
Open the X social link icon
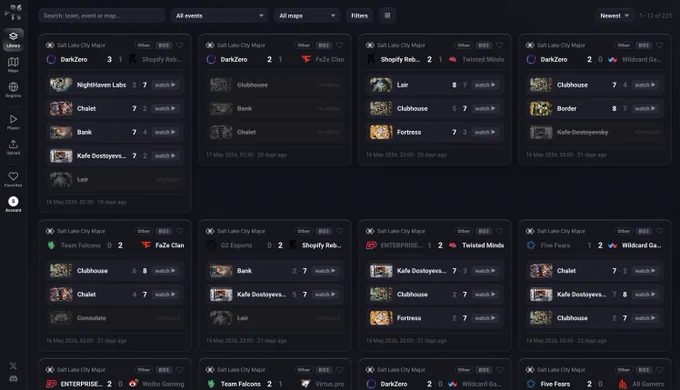coord(13,366)
